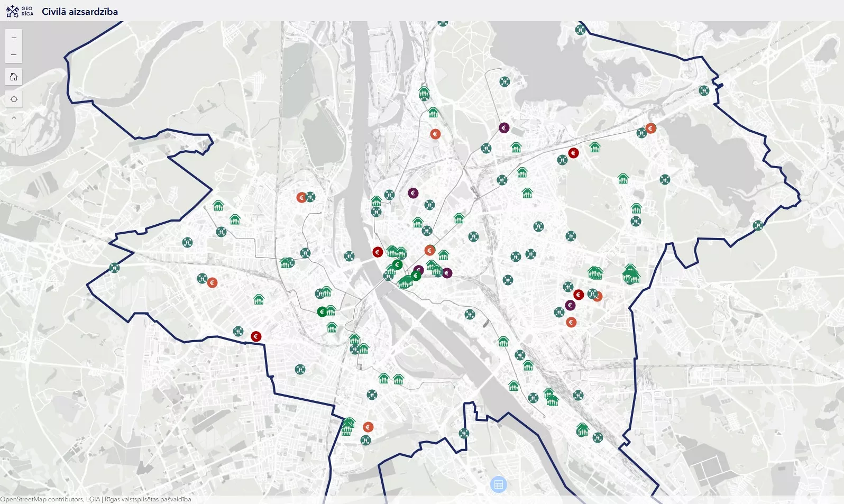This screenshot has height=504, width=844.
Task: Select the northernmost green people marker
Action: 443,22
